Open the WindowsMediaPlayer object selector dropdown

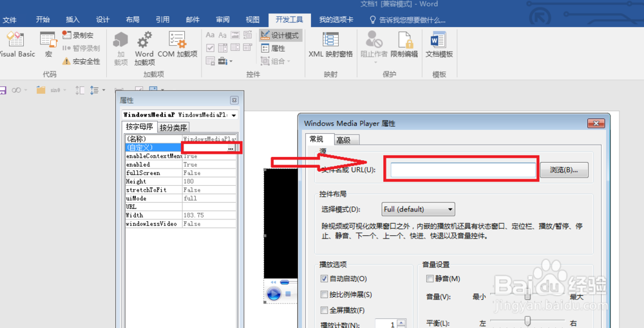234,115
